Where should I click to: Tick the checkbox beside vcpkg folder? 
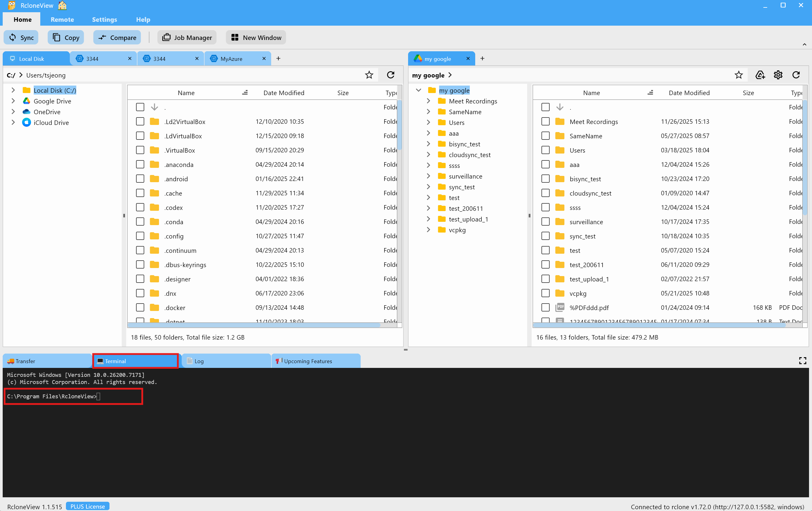(546, 293)
